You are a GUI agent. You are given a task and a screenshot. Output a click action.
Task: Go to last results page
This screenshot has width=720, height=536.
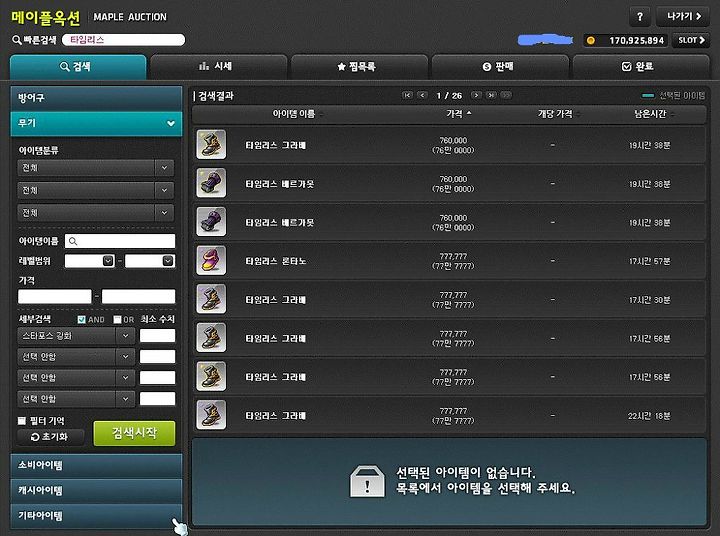pos(491,96)
